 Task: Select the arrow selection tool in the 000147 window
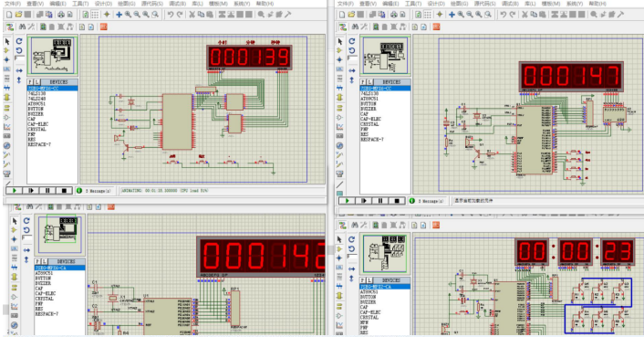coord(339,41)
